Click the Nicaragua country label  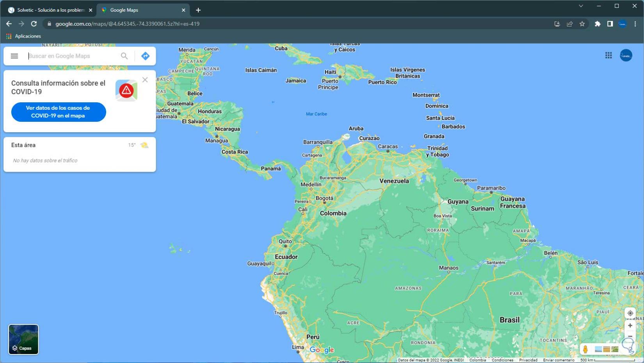(x=228, y=129)
